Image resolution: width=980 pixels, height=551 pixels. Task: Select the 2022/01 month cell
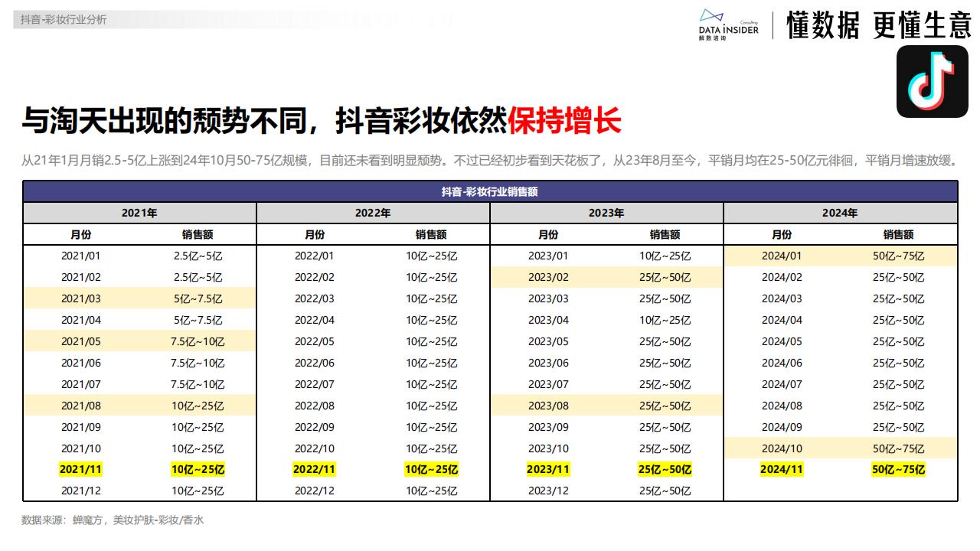tap(315, 256)
